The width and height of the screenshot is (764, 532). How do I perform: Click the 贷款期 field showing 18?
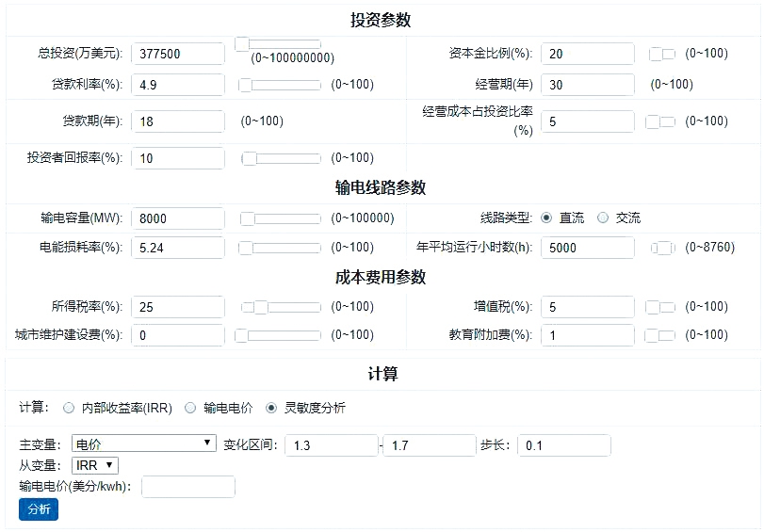[x=178, y=121]
